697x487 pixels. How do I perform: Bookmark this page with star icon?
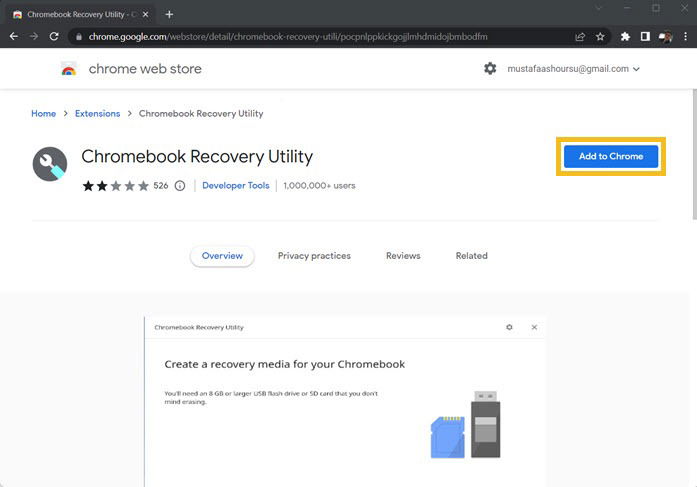coord(600,37)
